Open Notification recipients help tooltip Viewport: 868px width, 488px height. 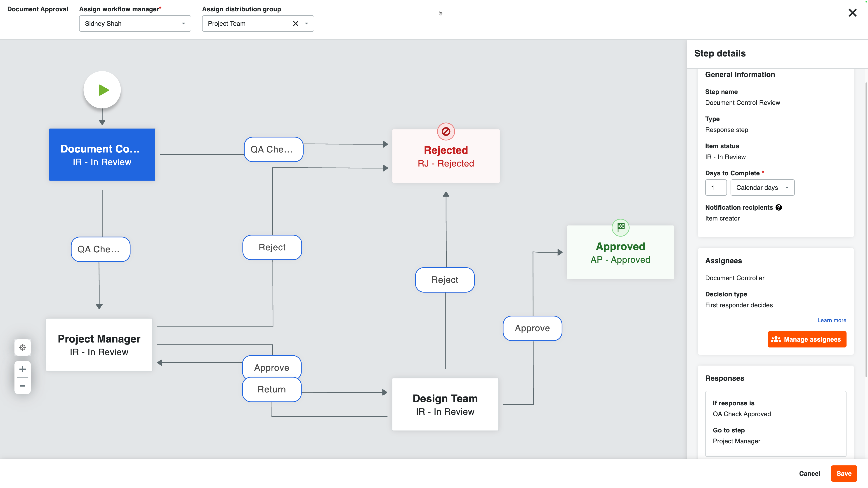(778, 207)
